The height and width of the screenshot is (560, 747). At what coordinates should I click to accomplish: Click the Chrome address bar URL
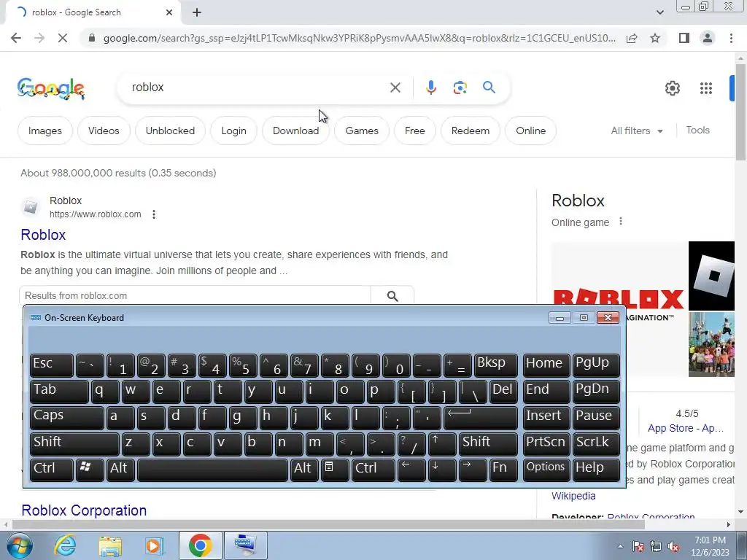click(x=359, y=38)
